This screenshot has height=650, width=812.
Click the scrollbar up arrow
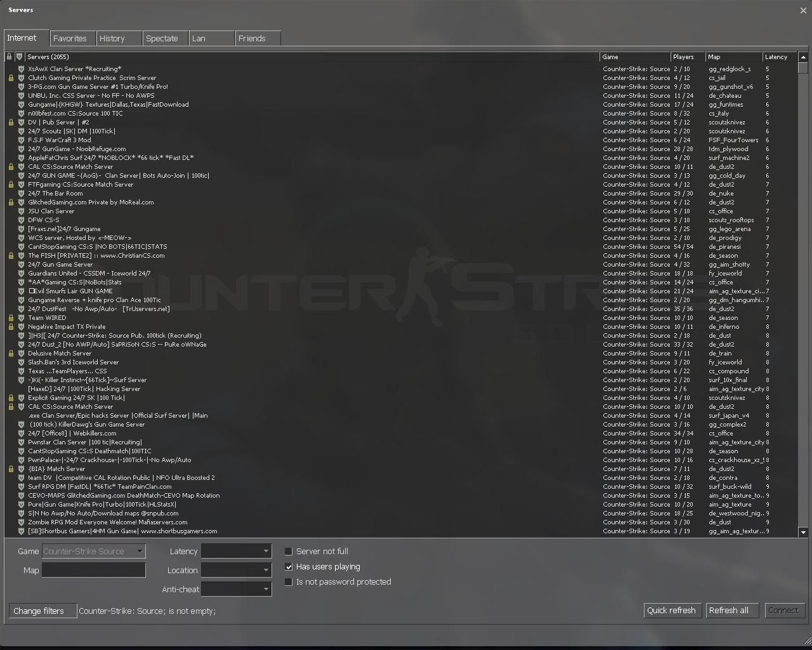point(803,57)
